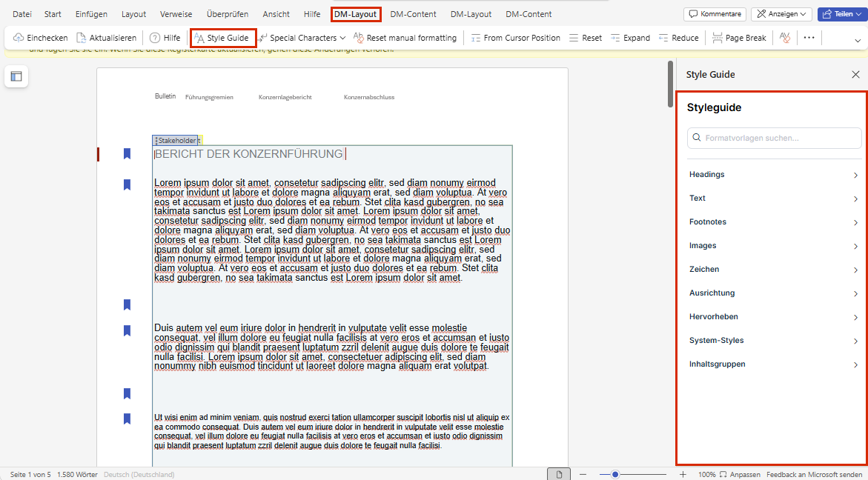Viewport: 868px width, 480px height.
Task: Click the BERICHT DER KONZERNFÜHRUNG heading
Action: click(x=248, y=154)
